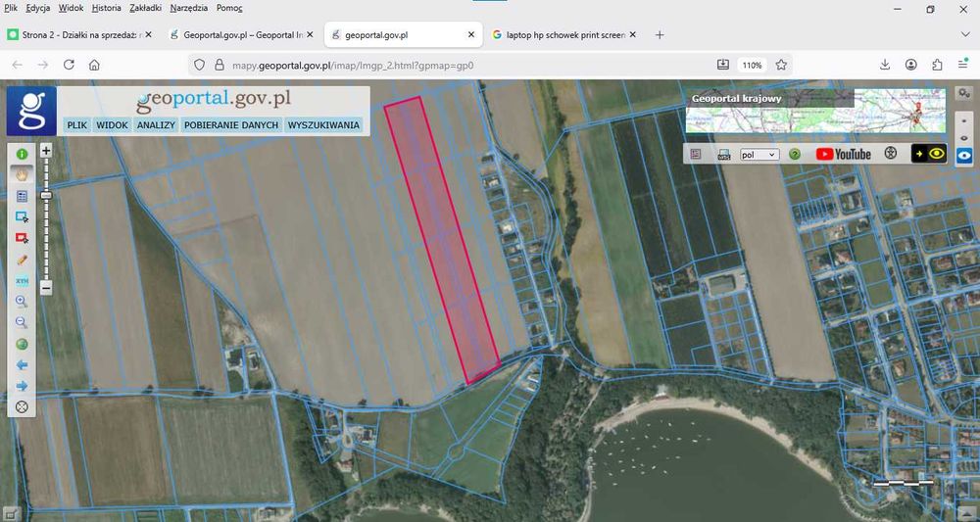
Task: Open the browser account icon
Action: (911, 65)
